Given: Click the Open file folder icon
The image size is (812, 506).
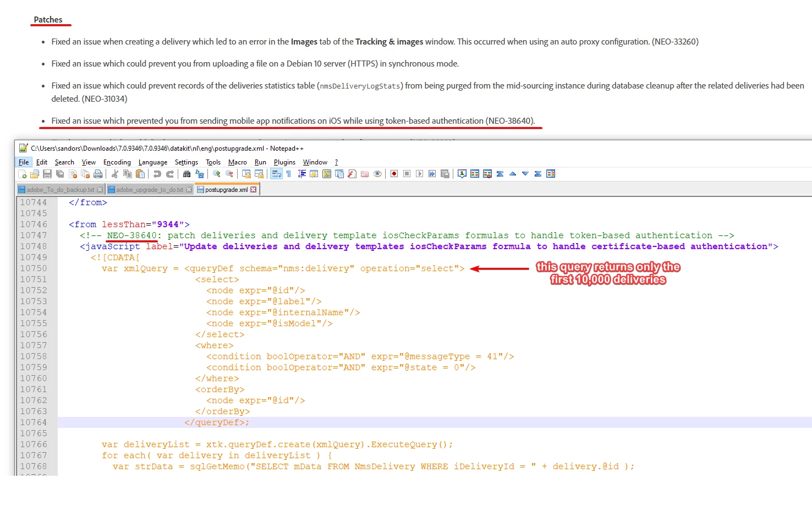Looking at the screenshot, I should tap(35, 174).
